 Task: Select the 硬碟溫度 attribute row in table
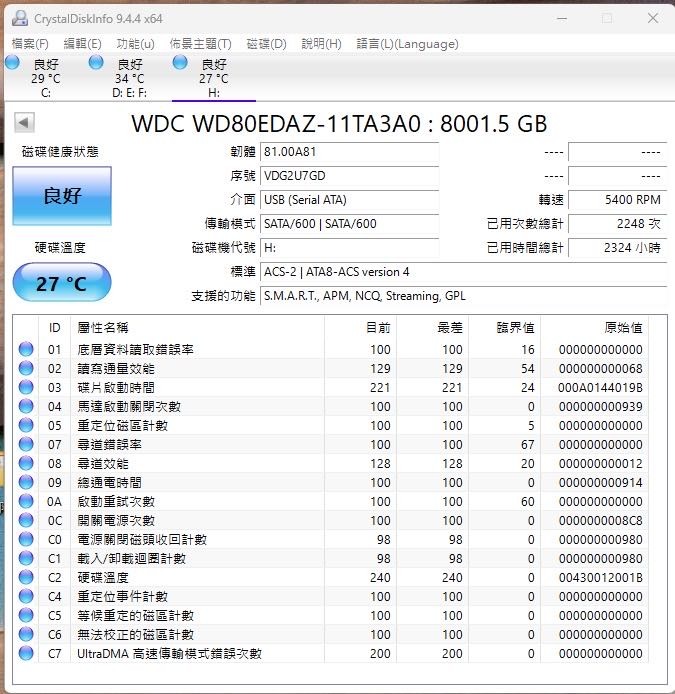tap(332, 578)
